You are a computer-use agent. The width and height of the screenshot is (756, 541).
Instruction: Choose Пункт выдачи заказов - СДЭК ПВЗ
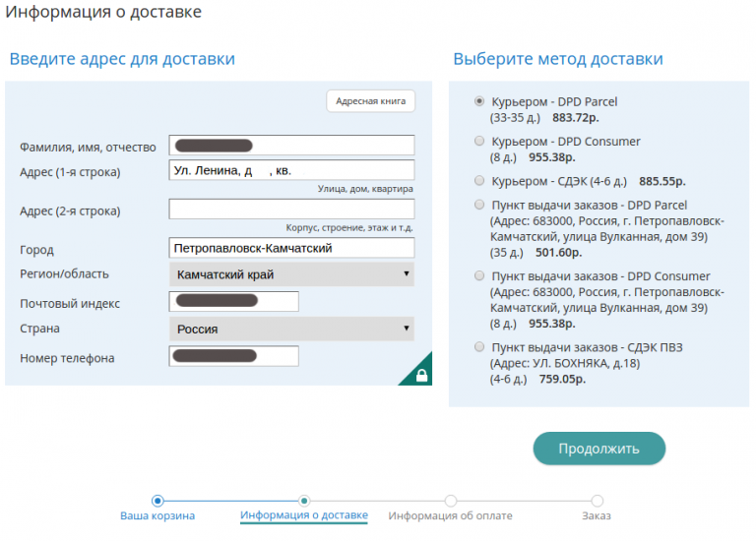pyautogui.click(x=479, y=347)
